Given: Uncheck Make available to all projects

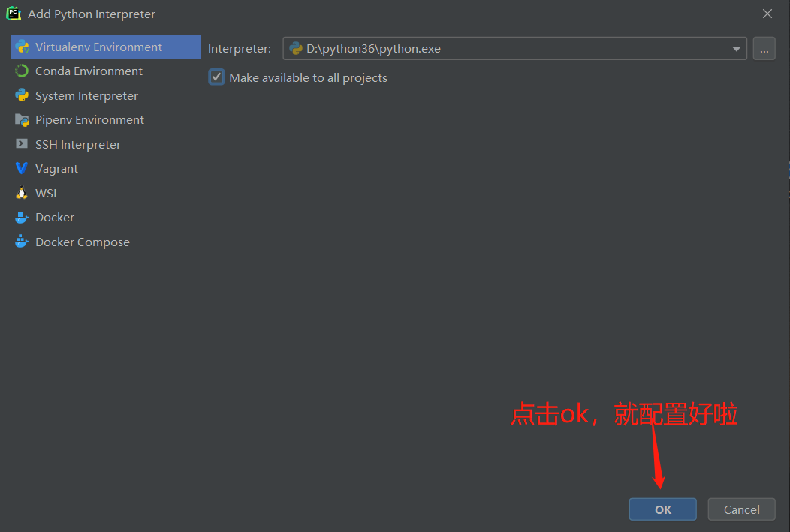Looking at the screenshot, I should 216,77.
